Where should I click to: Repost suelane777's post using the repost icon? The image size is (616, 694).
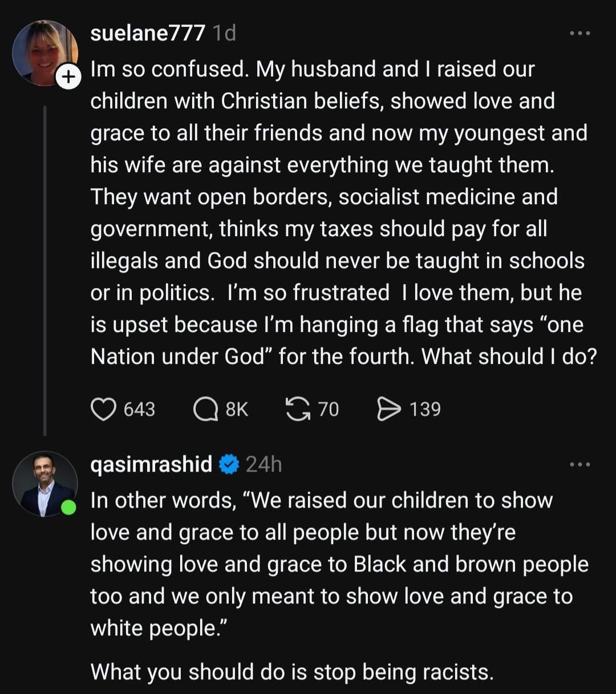tap(297, 409)
